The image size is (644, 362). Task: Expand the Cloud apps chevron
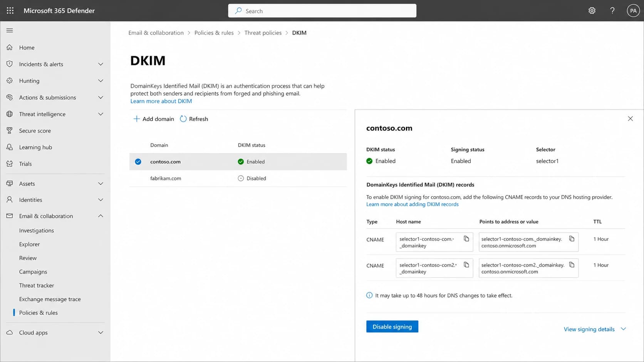[101, 332]
